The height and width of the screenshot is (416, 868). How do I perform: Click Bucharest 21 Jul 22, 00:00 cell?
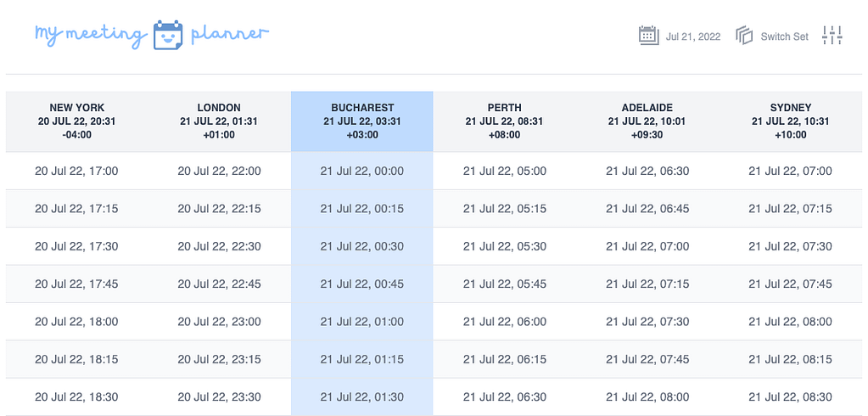coord(362,171)
